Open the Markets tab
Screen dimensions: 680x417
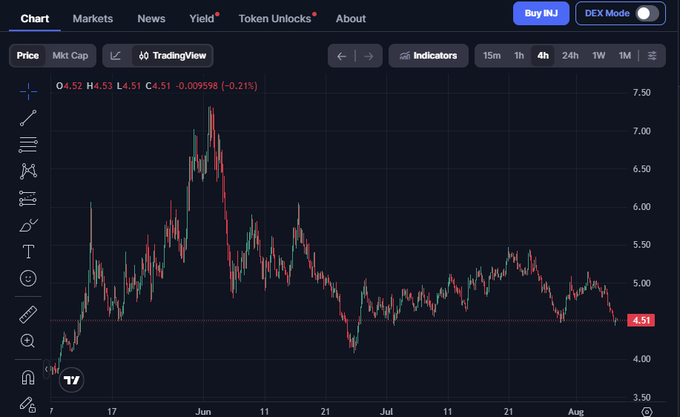pyautogui.click(x=93, y=19)
